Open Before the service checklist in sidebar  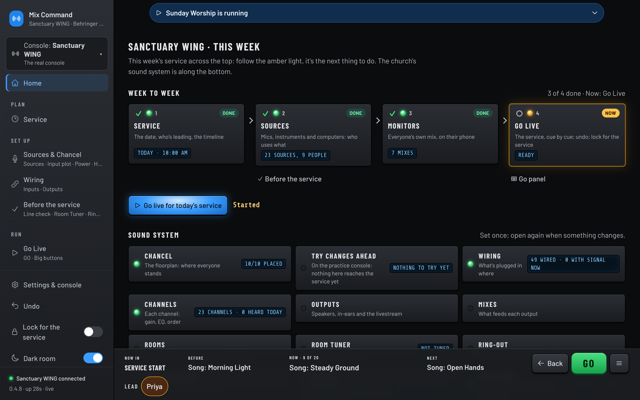[x=57, y=209]
